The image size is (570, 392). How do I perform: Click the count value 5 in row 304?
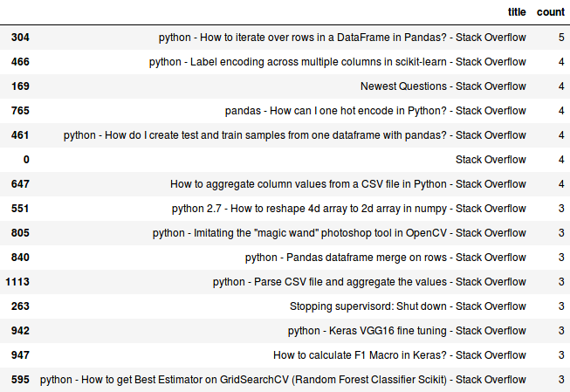561,38
